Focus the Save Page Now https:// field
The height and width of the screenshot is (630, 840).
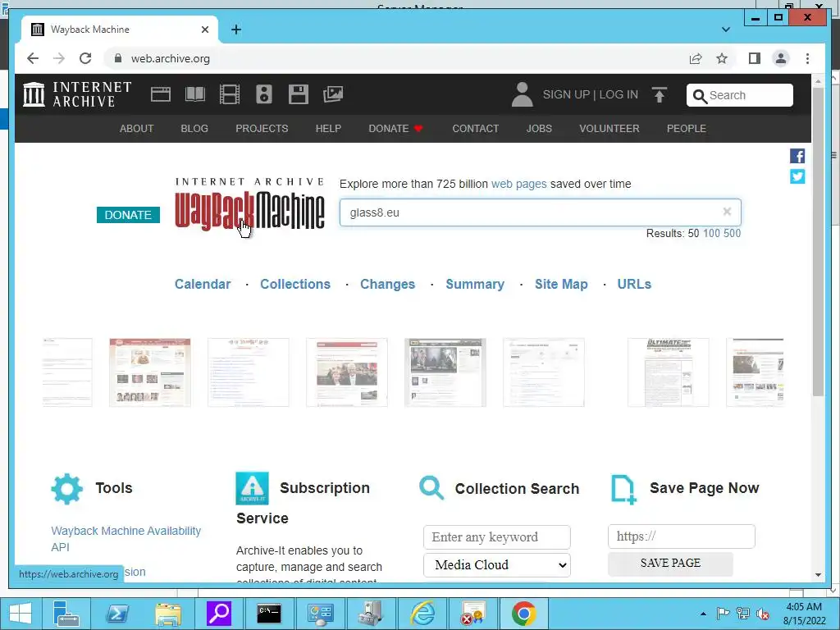(x=682, y=536)
